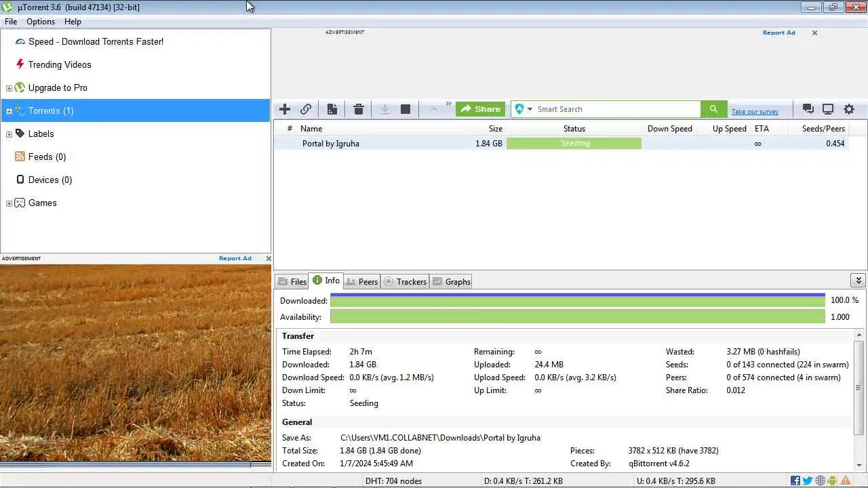Click the remote monitor icon
The height and width of the screenshot is (488, 868).
(828, 109)
